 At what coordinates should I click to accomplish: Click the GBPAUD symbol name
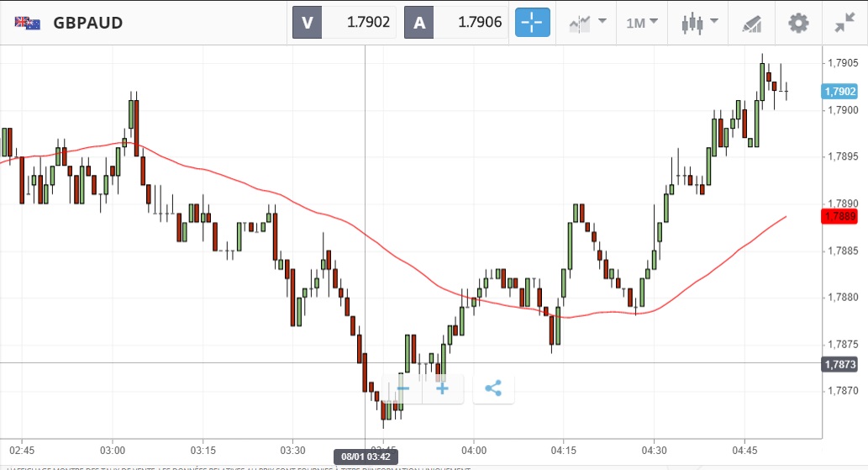[x=88, y=23]
